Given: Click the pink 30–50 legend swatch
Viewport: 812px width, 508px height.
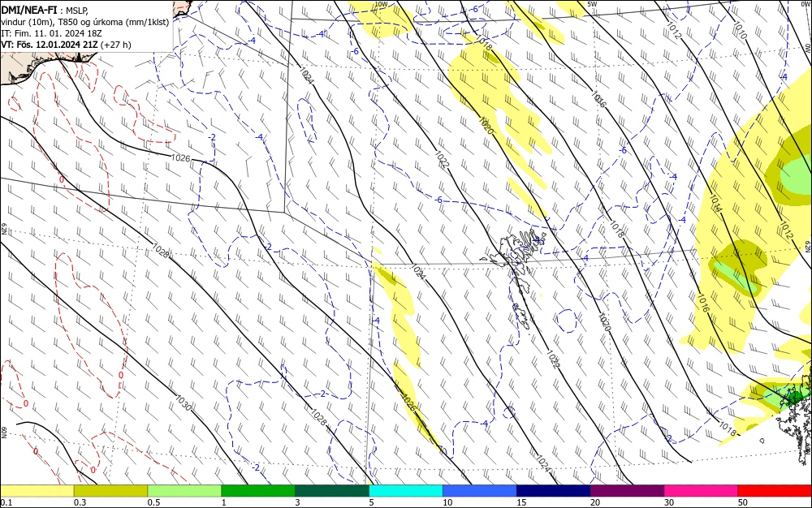Looking at the screenshot, I should point(702,491).
